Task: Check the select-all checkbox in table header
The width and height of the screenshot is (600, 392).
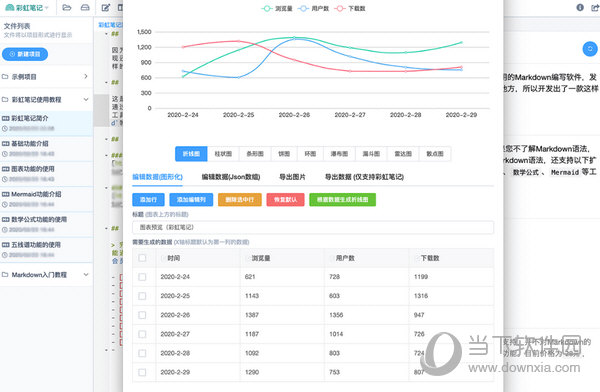Action: [x=142, y=258]
